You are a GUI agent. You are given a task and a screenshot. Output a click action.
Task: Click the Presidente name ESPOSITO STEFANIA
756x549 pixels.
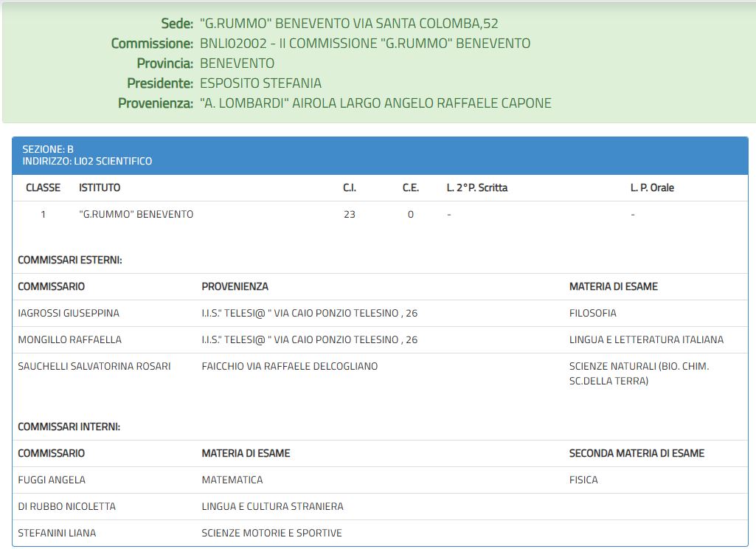coord(260,83)
